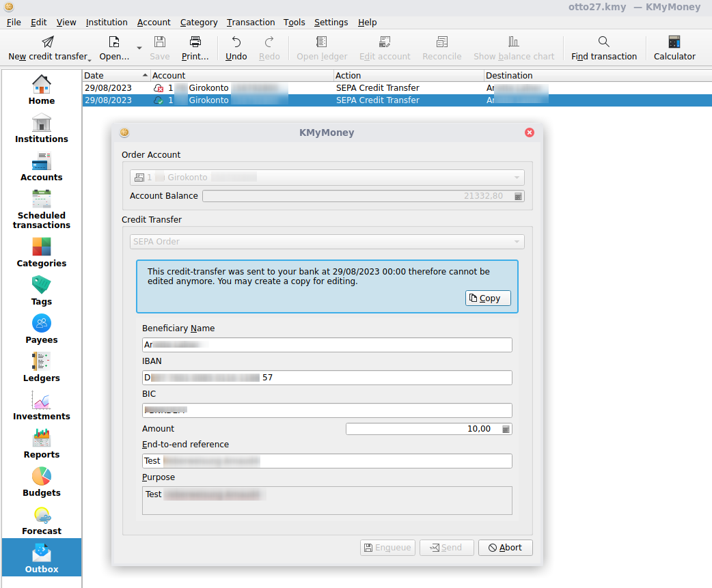The width and height of the screenshot is (712, 588).
Task: Open the Calculator from the toolbar
Action: click(x=674, y=47)
